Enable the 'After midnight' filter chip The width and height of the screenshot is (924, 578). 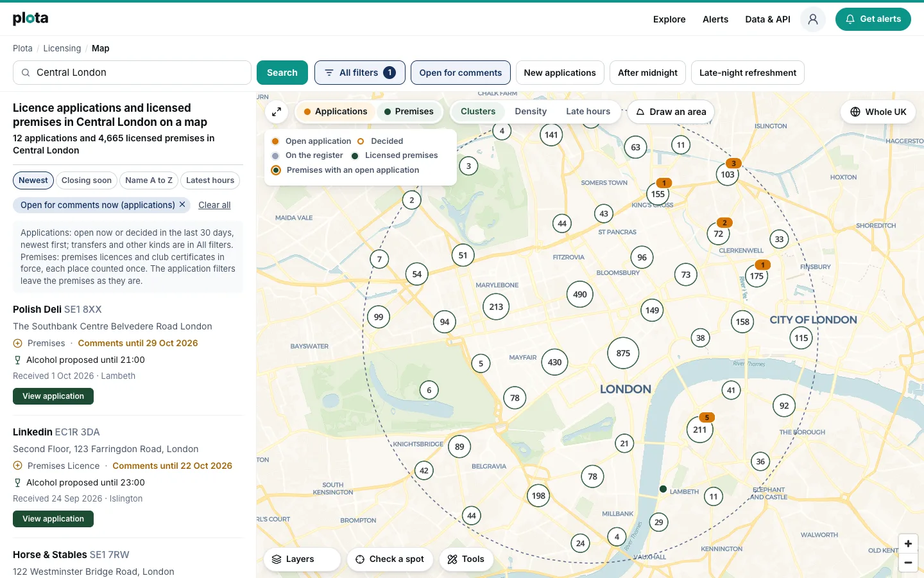647,73
